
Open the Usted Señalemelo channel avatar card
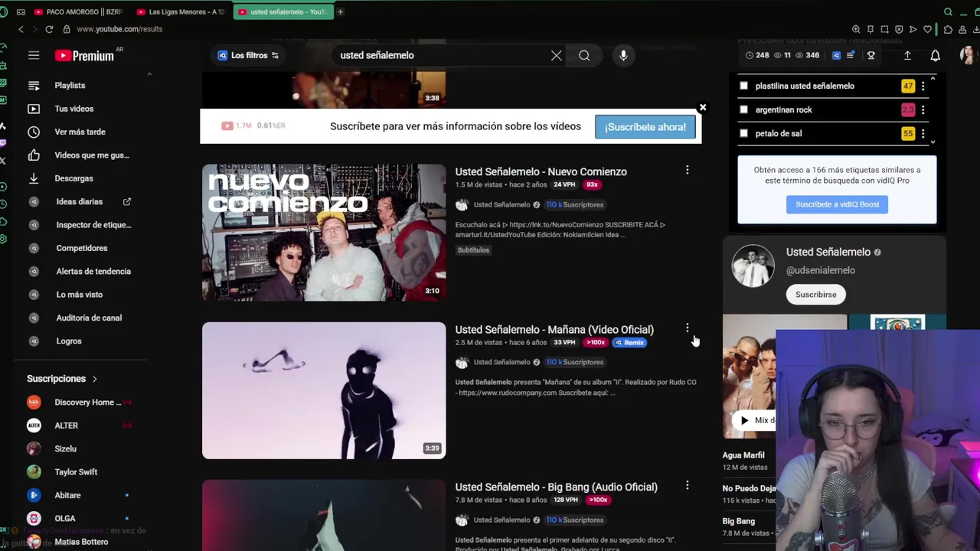753,266
